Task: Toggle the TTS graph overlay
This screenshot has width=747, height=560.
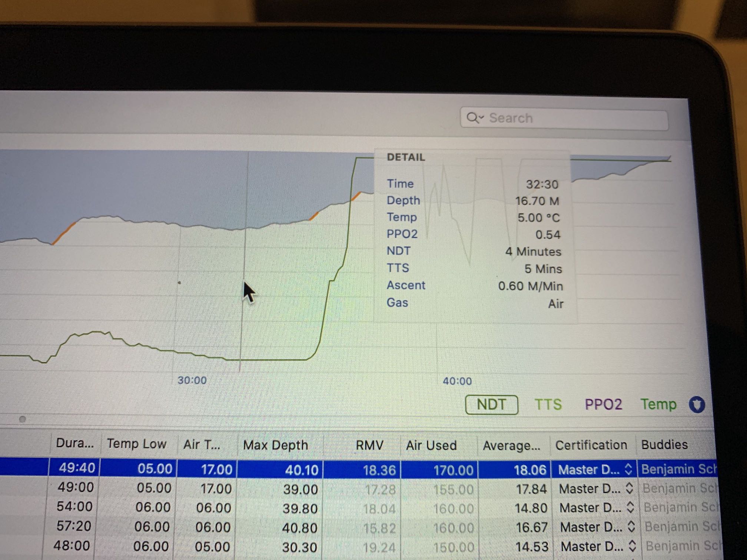Action: click(548, 404)
